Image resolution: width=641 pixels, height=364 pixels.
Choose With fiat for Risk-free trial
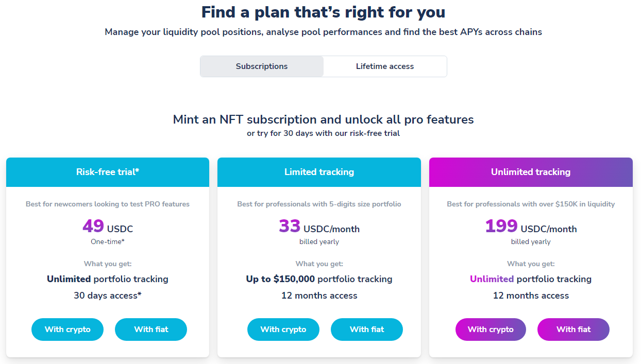(151, 330)
